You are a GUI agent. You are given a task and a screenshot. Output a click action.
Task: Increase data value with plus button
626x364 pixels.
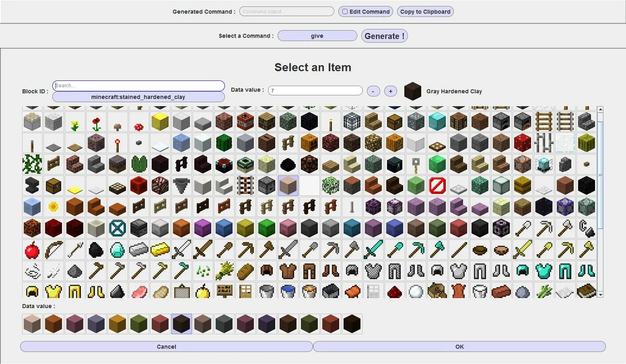coord(391,91)
